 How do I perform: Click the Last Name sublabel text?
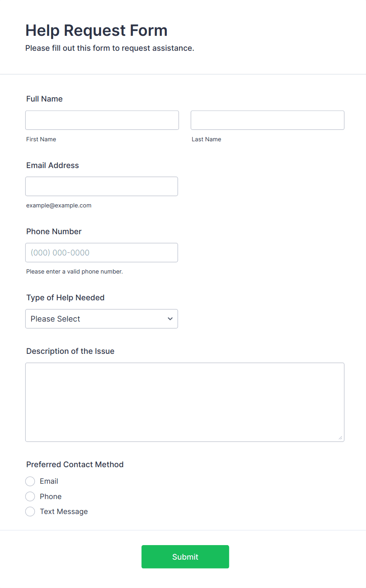206,139
